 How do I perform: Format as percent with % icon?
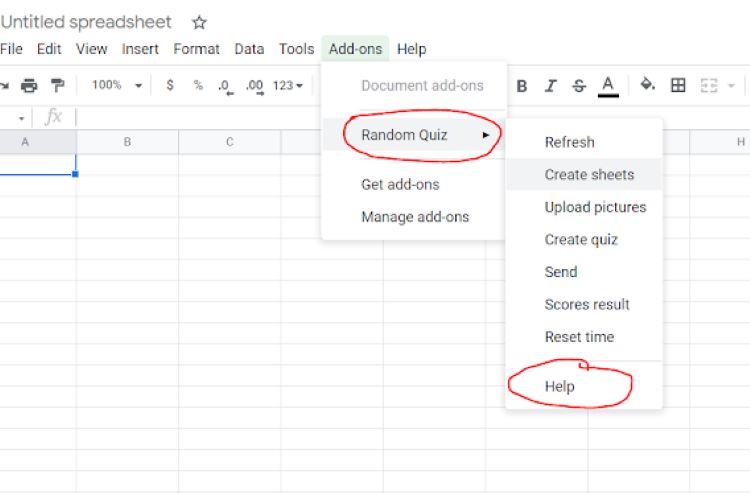point(198,85)
